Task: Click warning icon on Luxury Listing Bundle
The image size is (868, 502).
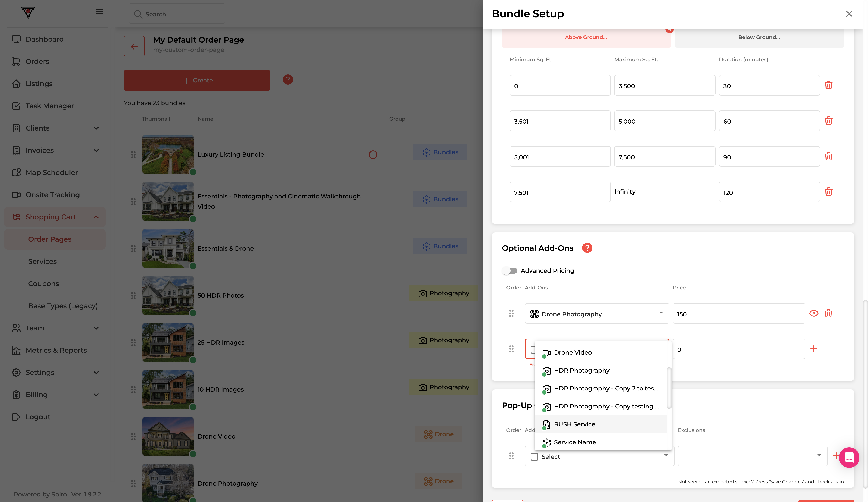Action: coord(373,154)
